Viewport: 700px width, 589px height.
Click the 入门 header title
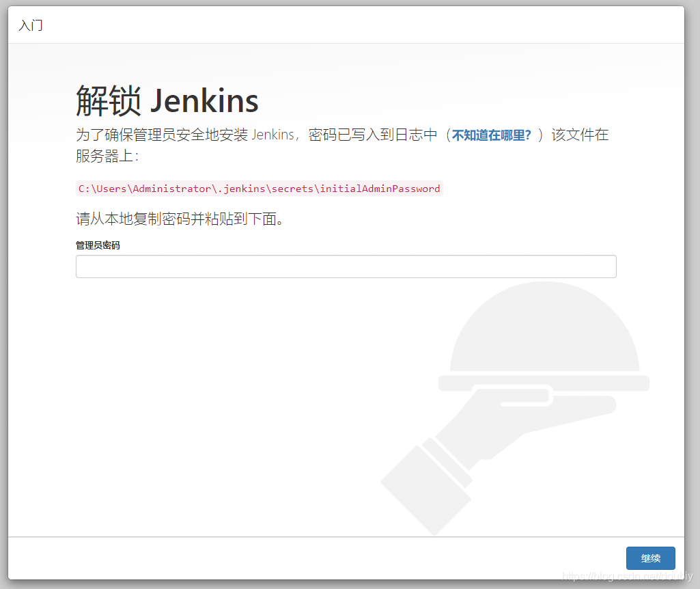31,25
